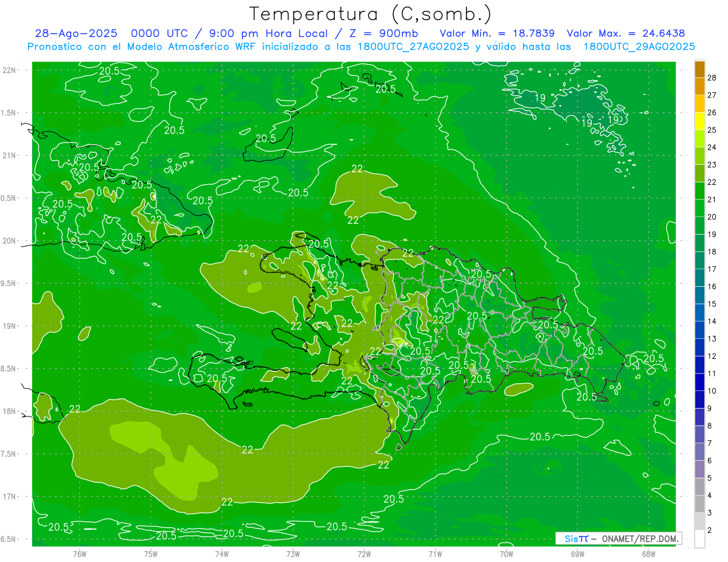This screenshot has width=728, height=562.
Task: Click the '72W' longitude label
Action: pyautogui.click(x=364, y=554)
